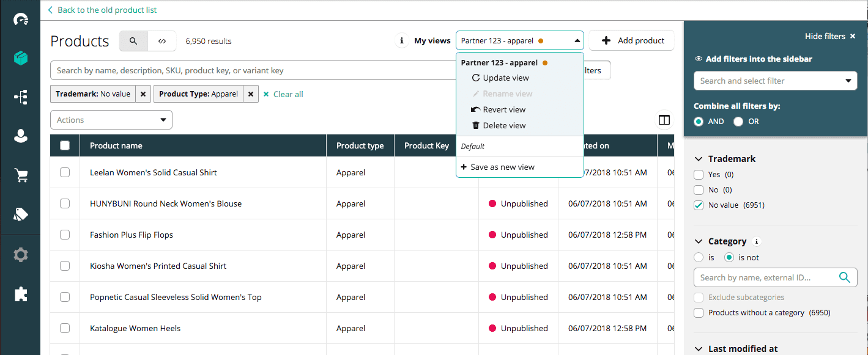Choose Update view from the menu
Screen dimensions: 868x355
[x=505, y=78]
